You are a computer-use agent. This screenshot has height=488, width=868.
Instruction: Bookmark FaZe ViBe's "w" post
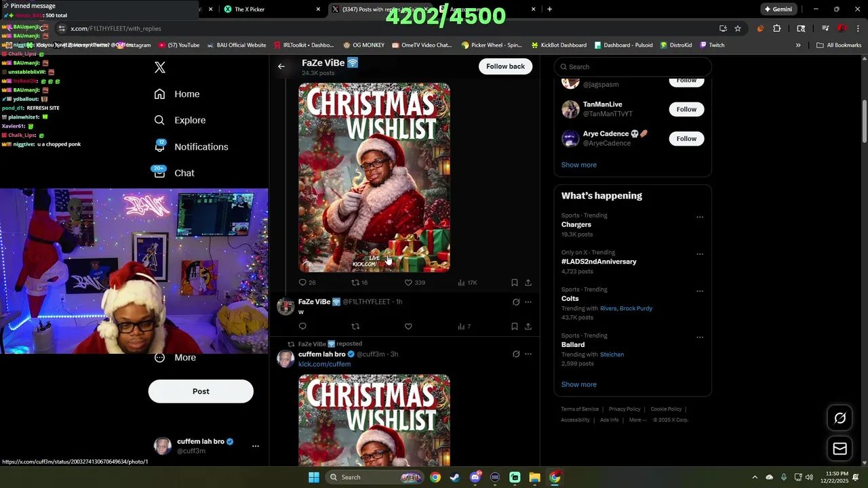pos(515,327)
